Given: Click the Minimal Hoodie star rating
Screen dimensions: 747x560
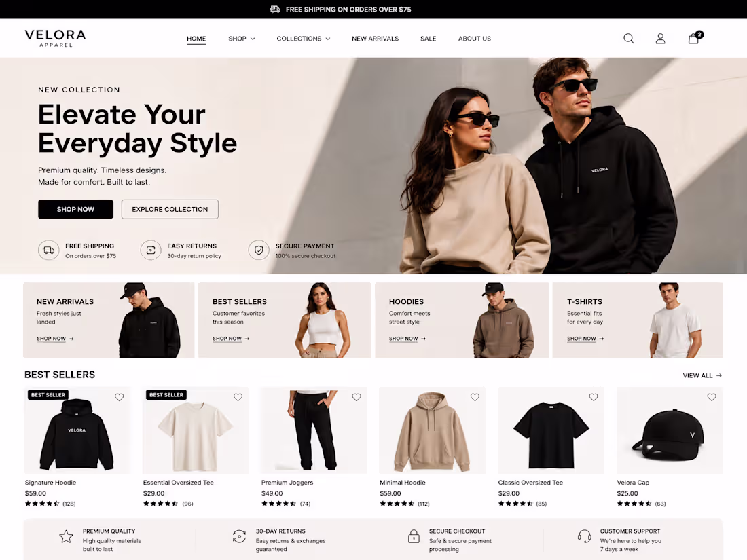Looking at the screenshot, I should tap(397, 504).
